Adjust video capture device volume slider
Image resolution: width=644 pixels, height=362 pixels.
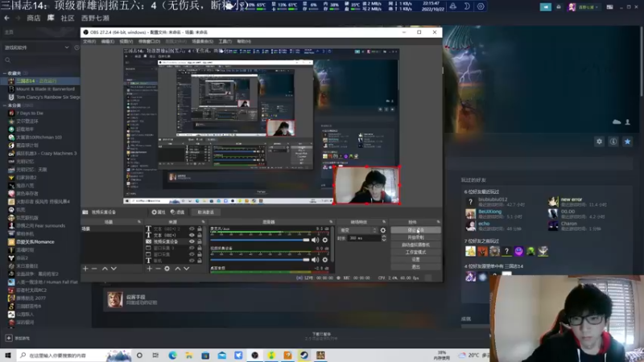259,259
